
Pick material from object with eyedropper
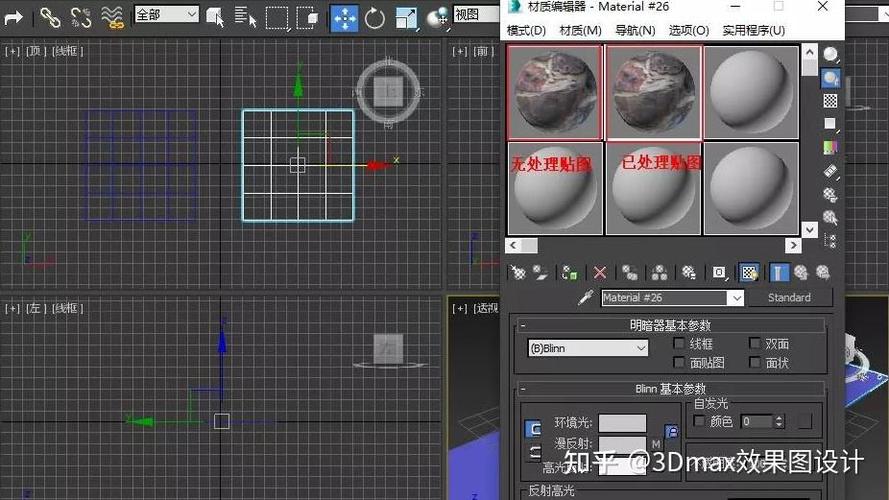[x=585, y=298]
